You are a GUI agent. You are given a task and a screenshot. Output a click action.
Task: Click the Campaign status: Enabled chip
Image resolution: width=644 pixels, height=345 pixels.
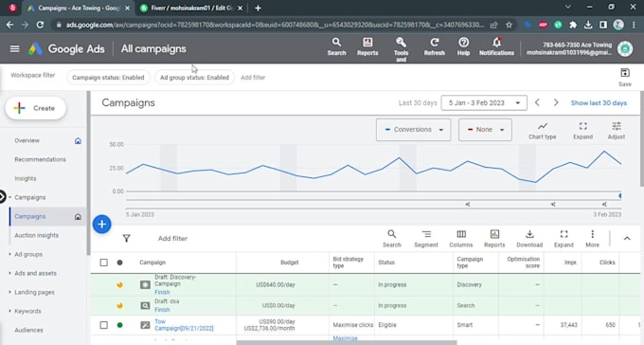click(x=108, y=78)
